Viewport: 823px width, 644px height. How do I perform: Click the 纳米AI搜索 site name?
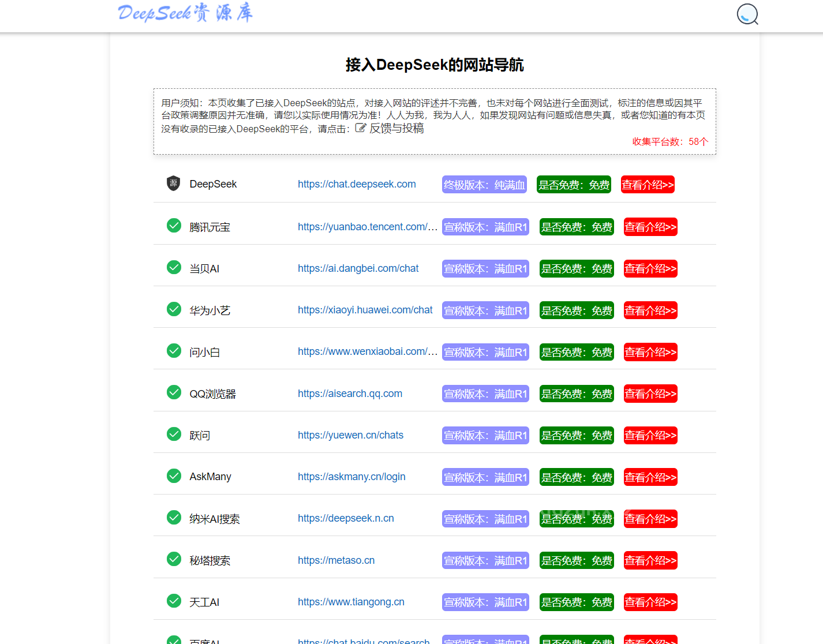214,519
